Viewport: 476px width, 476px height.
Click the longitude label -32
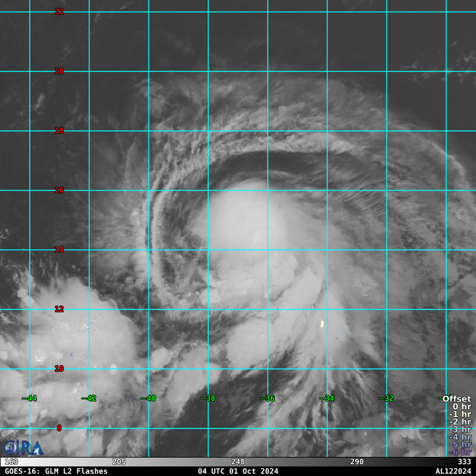(386, 398)
